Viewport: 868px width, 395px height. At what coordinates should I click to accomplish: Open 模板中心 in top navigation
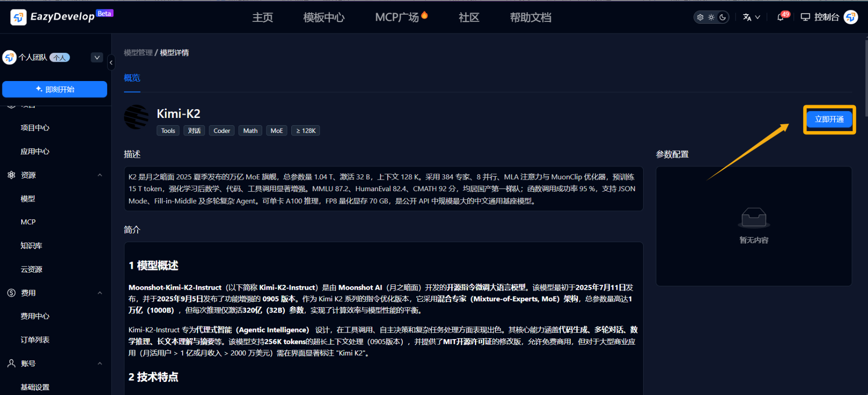pos(324,17)
